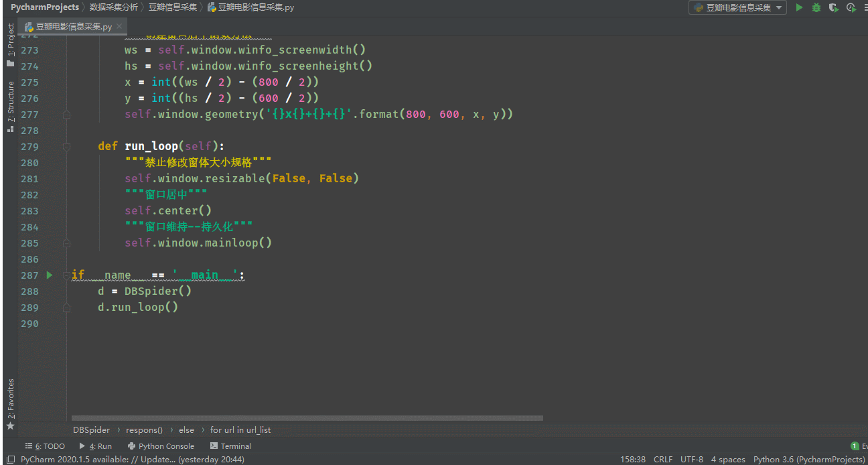Click the self.window.geometry format line

tap(319, 114)
